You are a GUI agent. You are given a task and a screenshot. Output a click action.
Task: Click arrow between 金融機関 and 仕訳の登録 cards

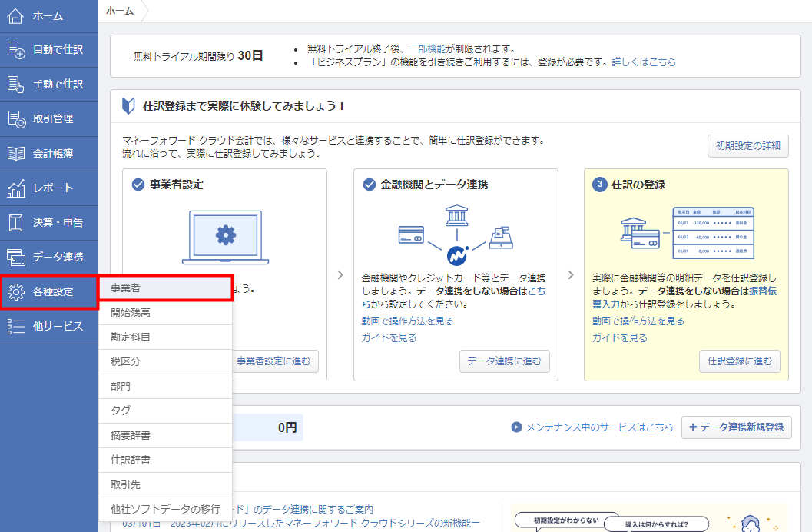click(x=571, y=274)
